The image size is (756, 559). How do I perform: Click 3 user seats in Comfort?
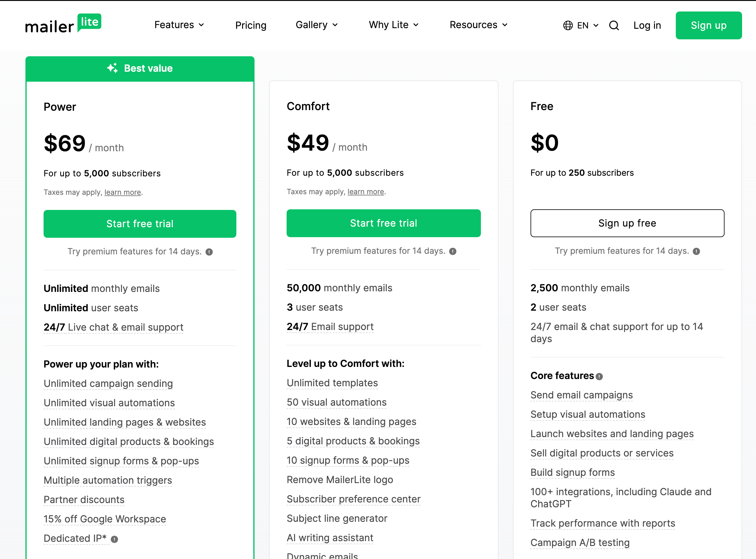pyautogui.click(x=315, y=307)
